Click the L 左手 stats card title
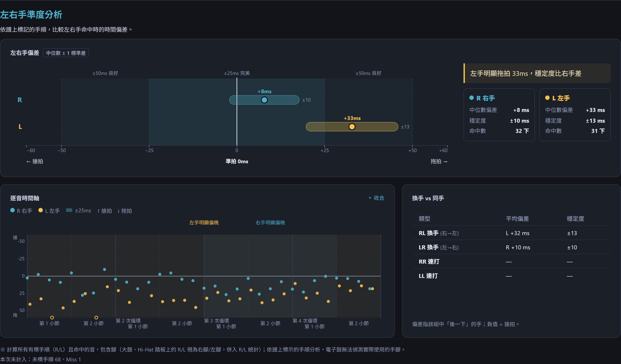Screen dimensions: 621x364 tap(557, 98)
